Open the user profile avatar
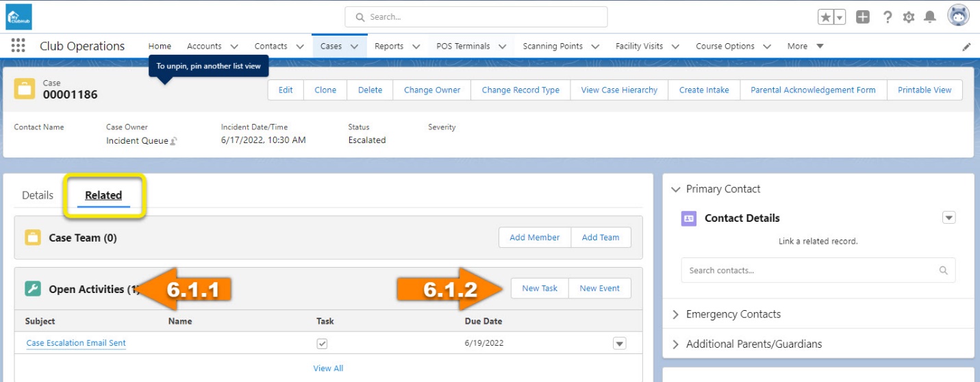The height and width of the screenshot is (382, 980). (x=958, y=16)
